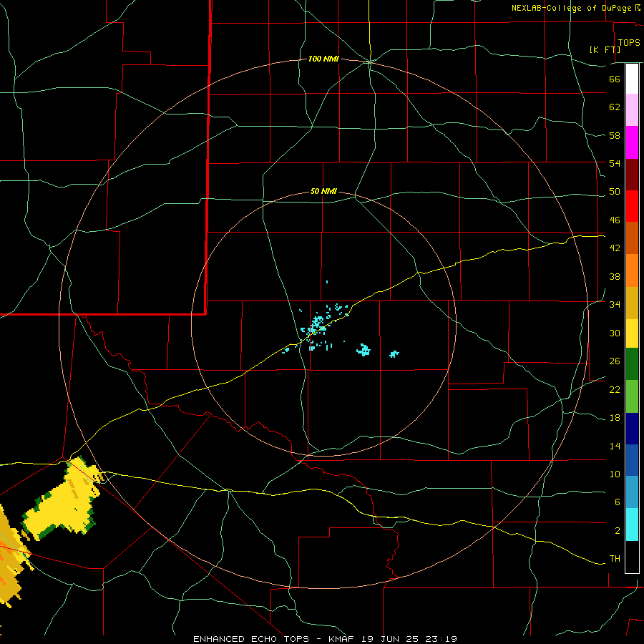Click the dark orange legend band
This screenshot has height=644, width=644.
(x=632, y=238)
